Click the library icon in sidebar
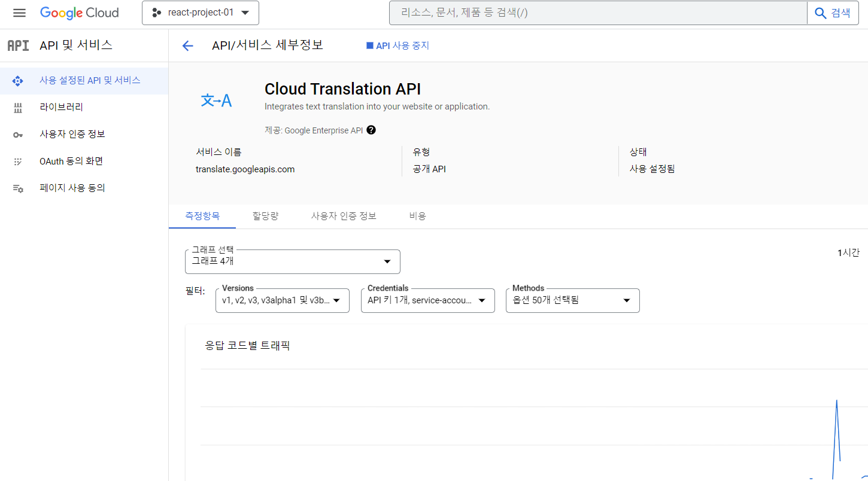 (18, 108)
